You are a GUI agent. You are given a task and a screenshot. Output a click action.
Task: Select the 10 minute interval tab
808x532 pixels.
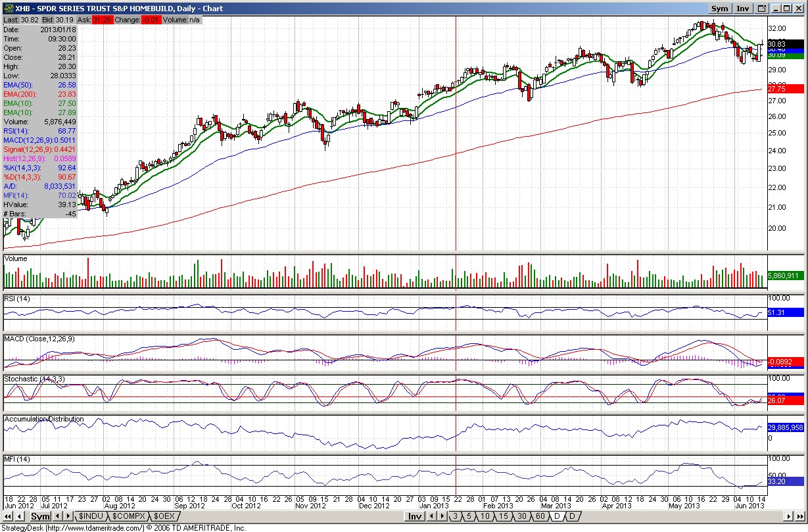pyautogui.click(x=485, y=516)
